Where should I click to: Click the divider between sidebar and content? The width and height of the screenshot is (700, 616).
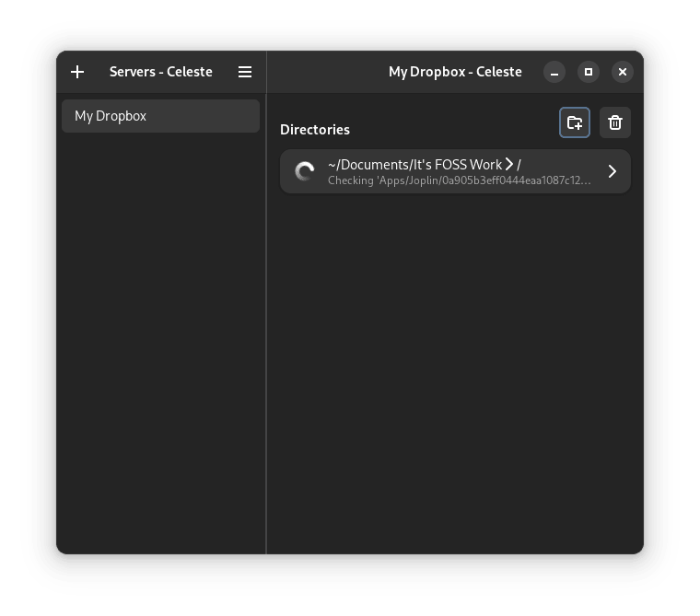click(266, 322)
